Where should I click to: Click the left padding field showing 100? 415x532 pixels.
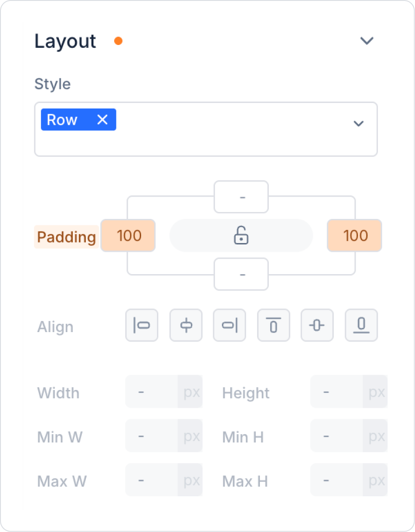tap(129, 236)
